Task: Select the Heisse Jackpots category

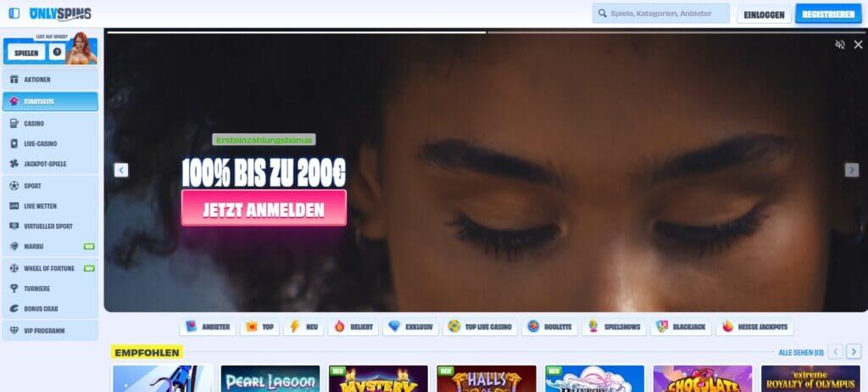Action: point(754,327)
